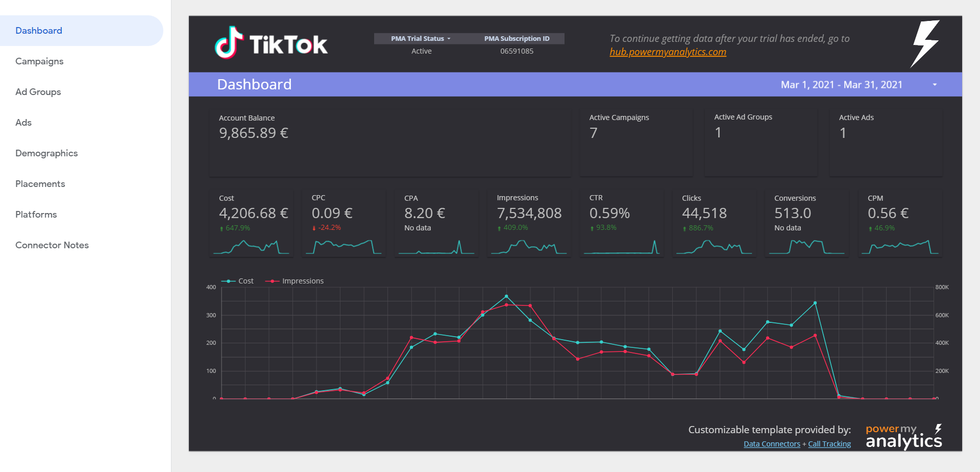Open the Mar 1 - Mar 31 date picker
This screenshot has height=472, width=980.
[x=841, y=85]
